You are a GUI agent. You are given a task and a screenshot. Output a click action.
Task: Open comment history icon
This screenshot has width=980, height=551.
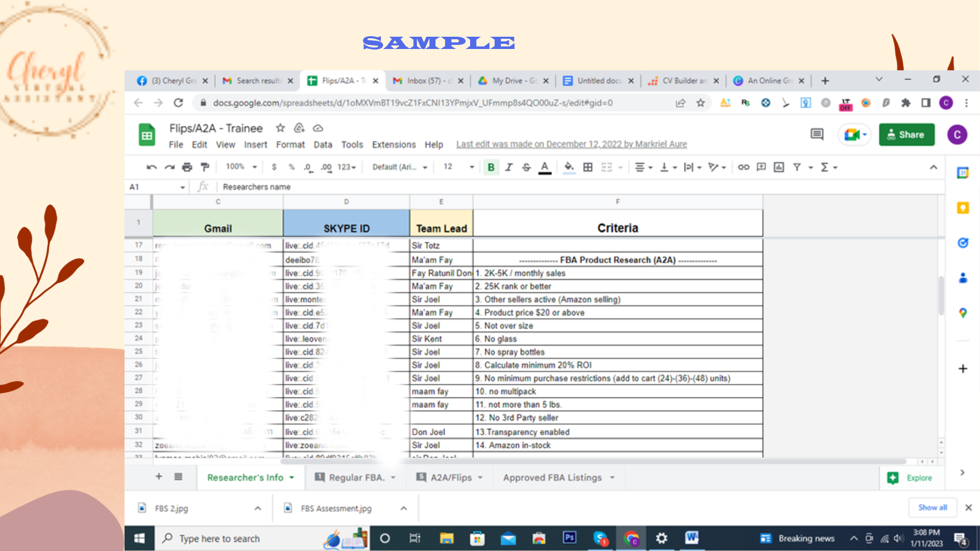[817, 134]
